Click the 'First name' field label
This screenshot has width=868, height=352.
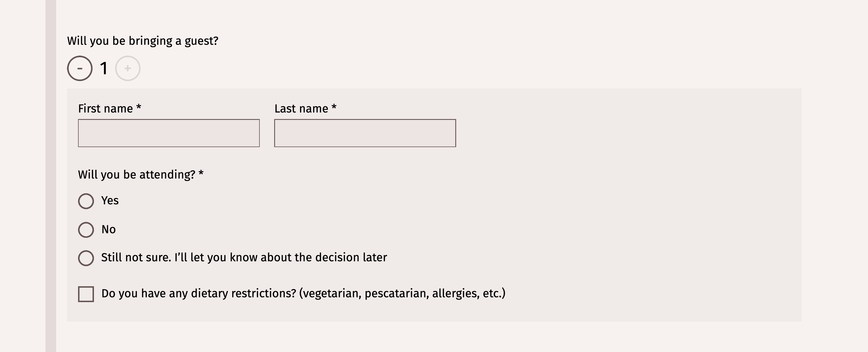[106, 109]
